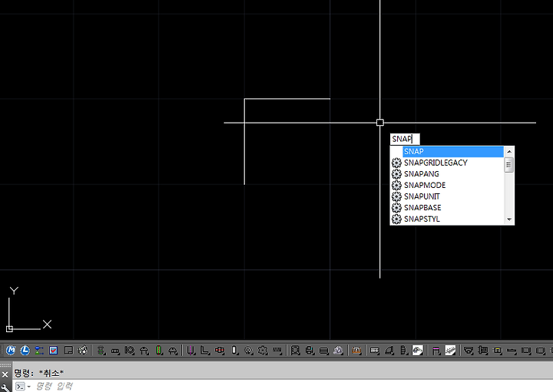553x392 pixels.
Task: Click the command history canceled text
Action: (x=39, y=373)
